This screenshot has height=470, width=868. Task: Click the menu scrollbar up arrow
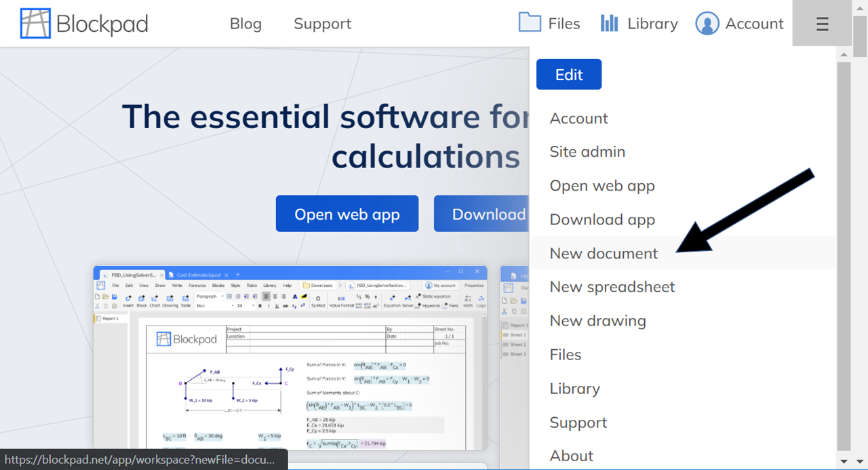tap(844, 54)
